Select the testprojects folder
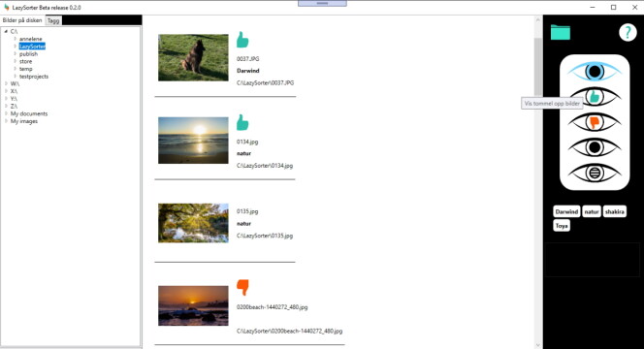Viewport: 644px width, 349px height. pyautogui.click(x=34, y=76)
